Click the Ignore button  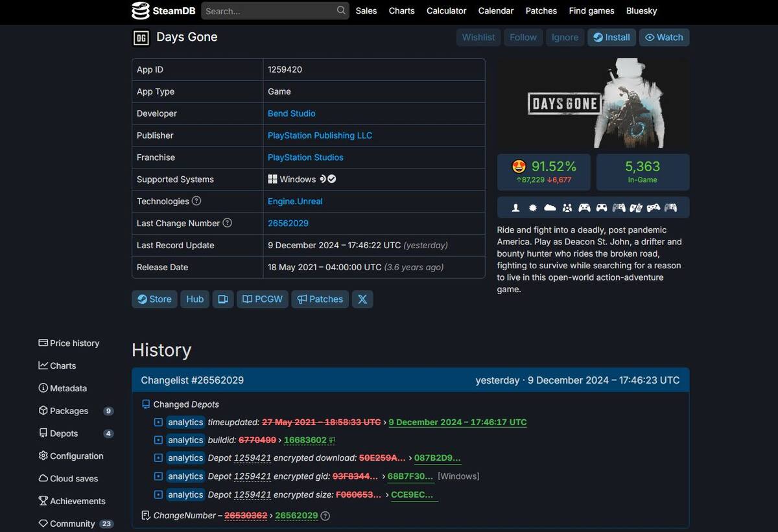[565, 38]
